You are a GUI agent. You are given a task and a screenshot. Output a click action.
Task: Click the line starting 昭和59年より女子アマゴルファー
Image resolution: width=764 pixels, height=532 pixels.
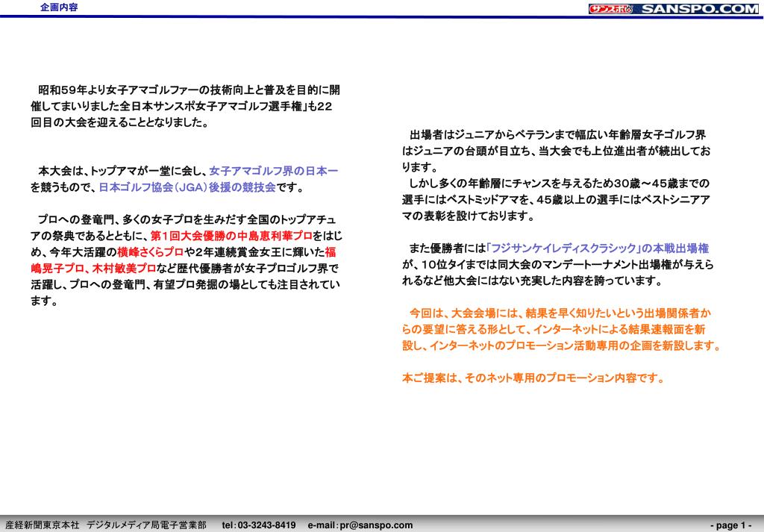(x=189, y=90)
